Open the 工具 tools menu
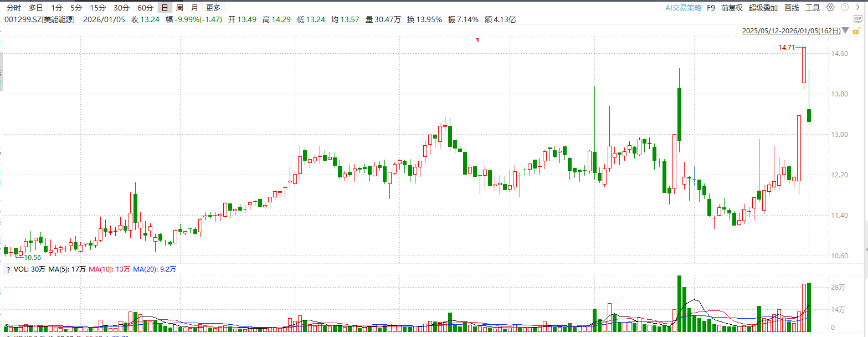868x337 pixels. point(813,8)
